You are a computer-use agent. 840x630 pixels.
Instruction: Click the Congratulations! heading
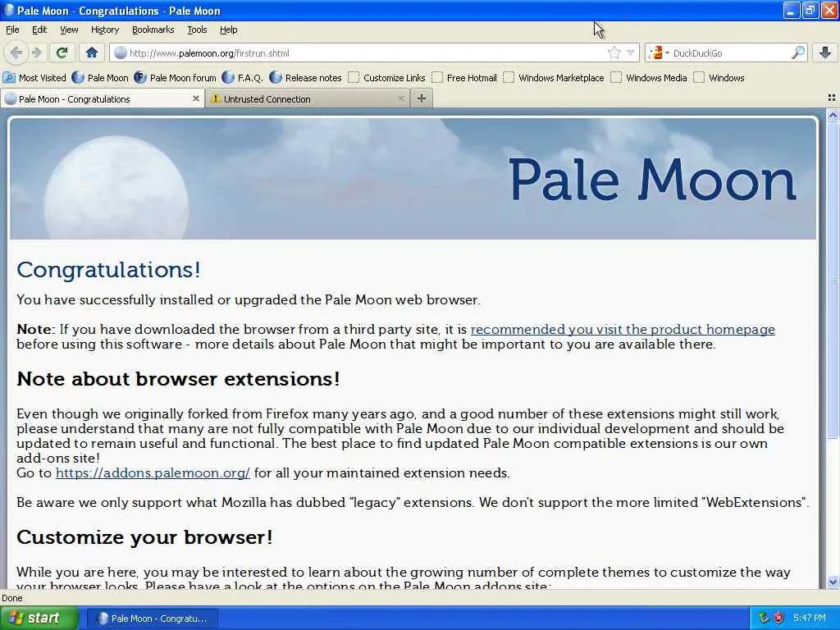[x=109, y=269]
